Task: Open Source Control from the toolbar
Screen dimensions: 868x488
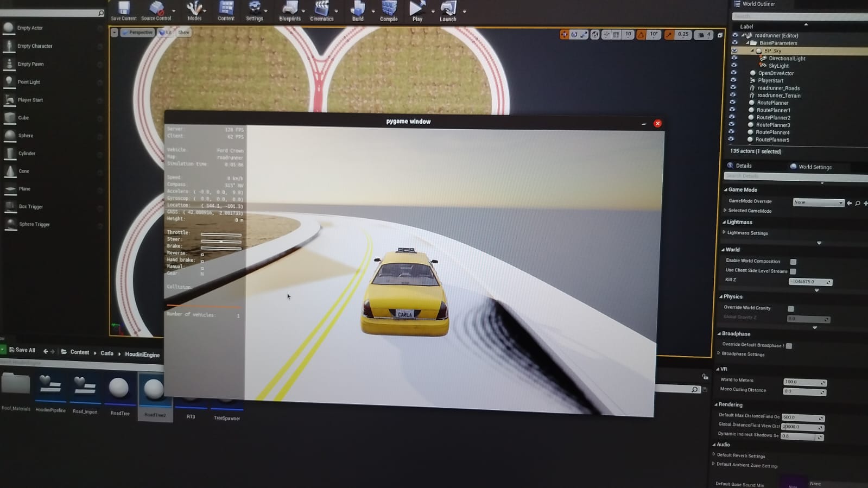Action: coord(156,11)
